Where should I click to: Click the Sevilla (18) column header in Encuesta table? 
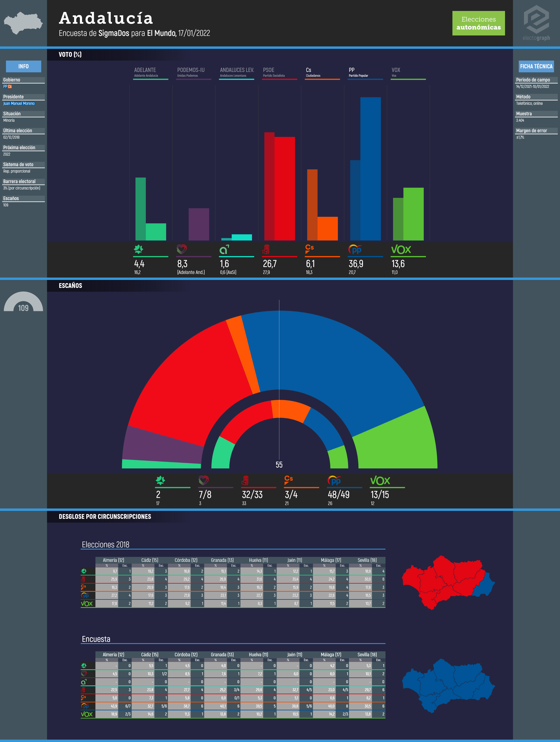tap(367, 655)
